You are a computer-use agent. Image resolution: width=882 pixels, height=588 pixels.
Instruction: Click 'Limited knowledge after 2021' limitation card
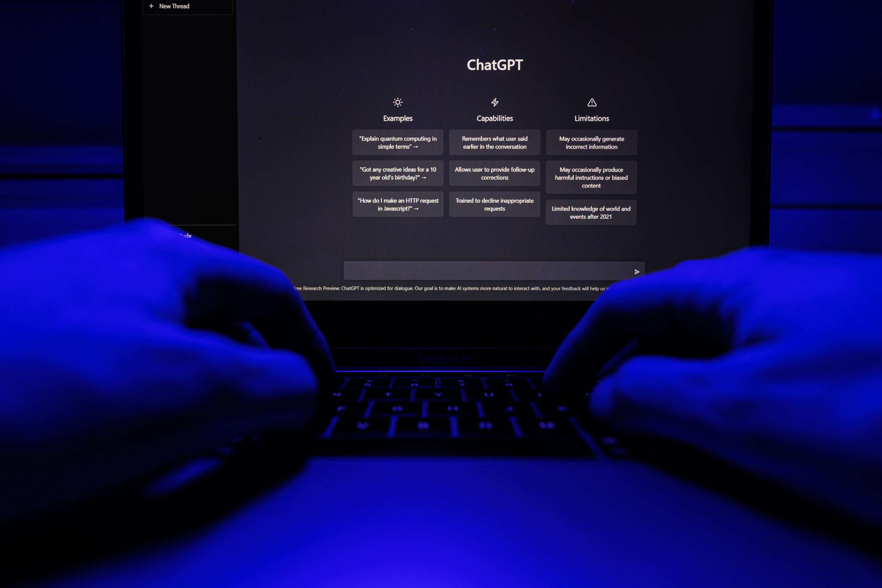(x=591, y=212)
